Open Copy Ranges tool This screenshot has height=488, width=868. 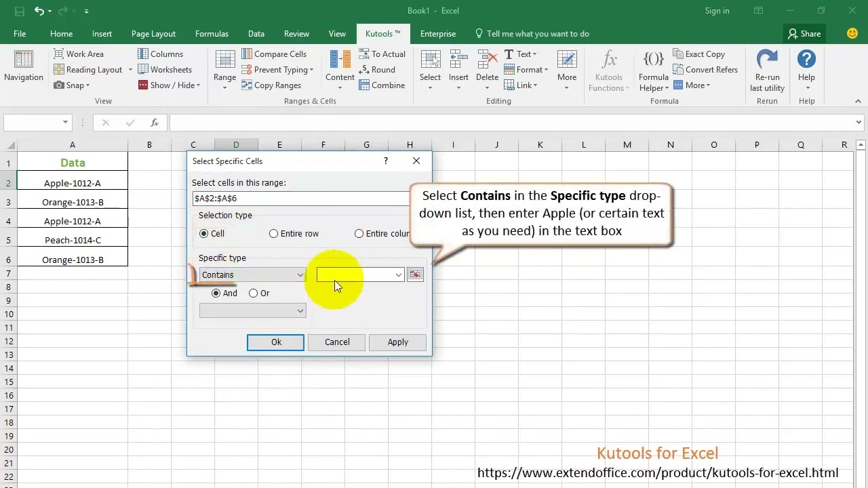pyautogui.click(x=271, y=85)
